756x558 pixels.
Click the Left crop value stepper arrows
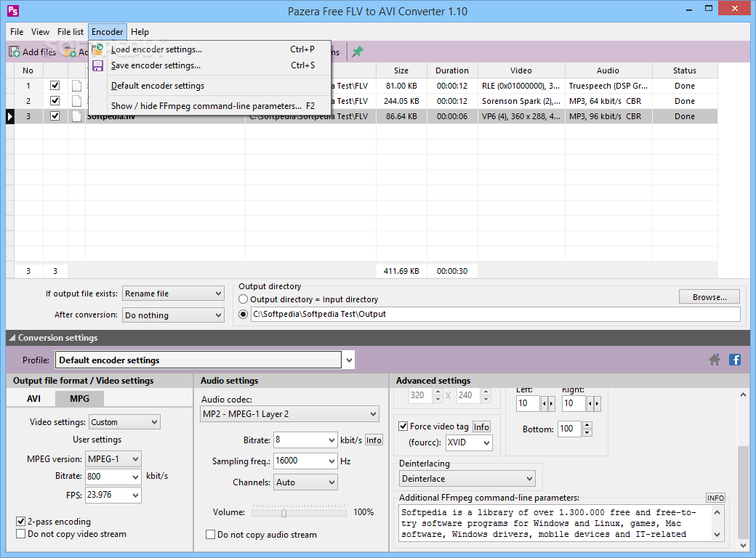(x=547, y=403)
